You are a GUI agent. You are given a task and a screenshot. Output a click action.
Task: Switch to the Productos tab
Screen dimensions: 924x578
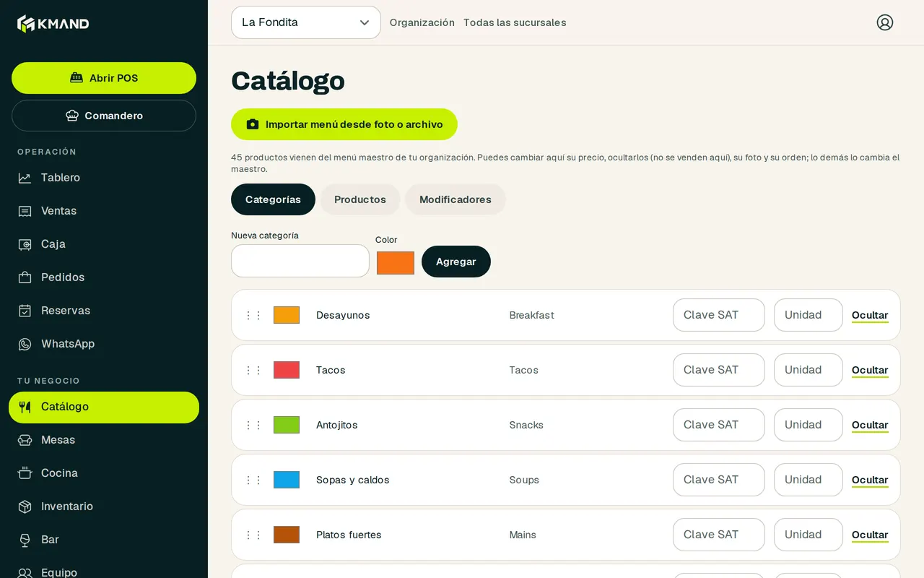[360, 199]
